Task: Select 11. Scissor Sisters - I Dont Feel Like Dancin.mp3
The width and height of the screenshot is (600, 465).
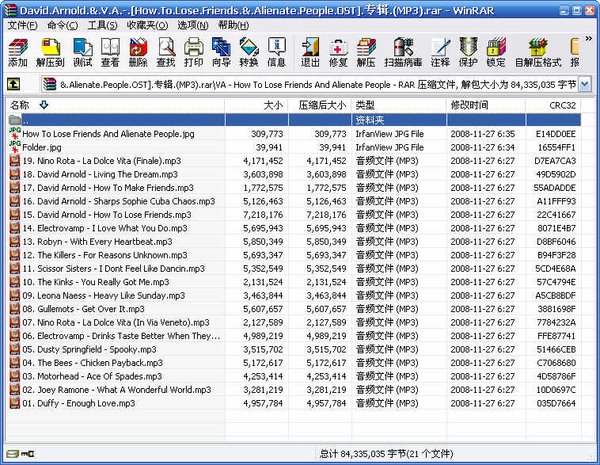Action: click(x=293, y=268)
